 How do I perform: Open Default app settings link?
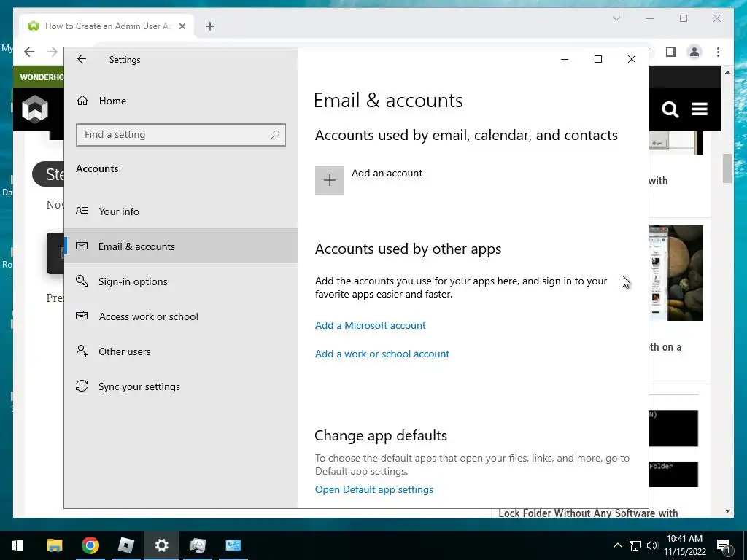tap(374, 489)
